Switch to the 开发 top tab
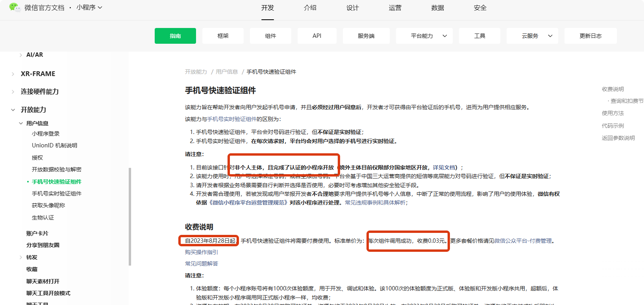The image size is (644, 305). (268, 8)
